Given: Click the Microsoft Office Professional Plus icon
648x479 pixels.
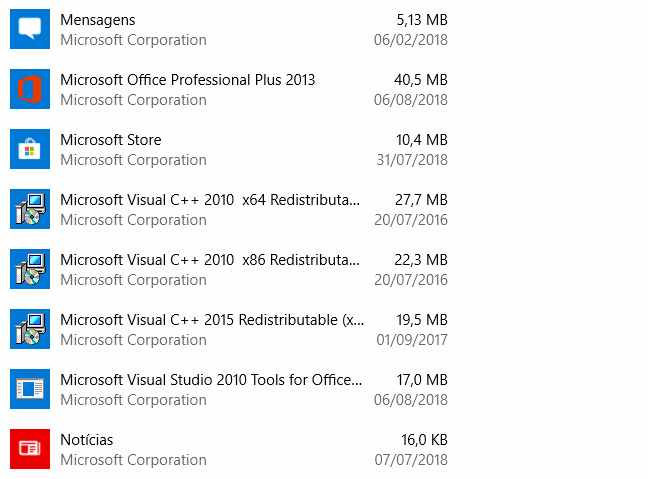Looking at the screenshot, I should (30, 89).
